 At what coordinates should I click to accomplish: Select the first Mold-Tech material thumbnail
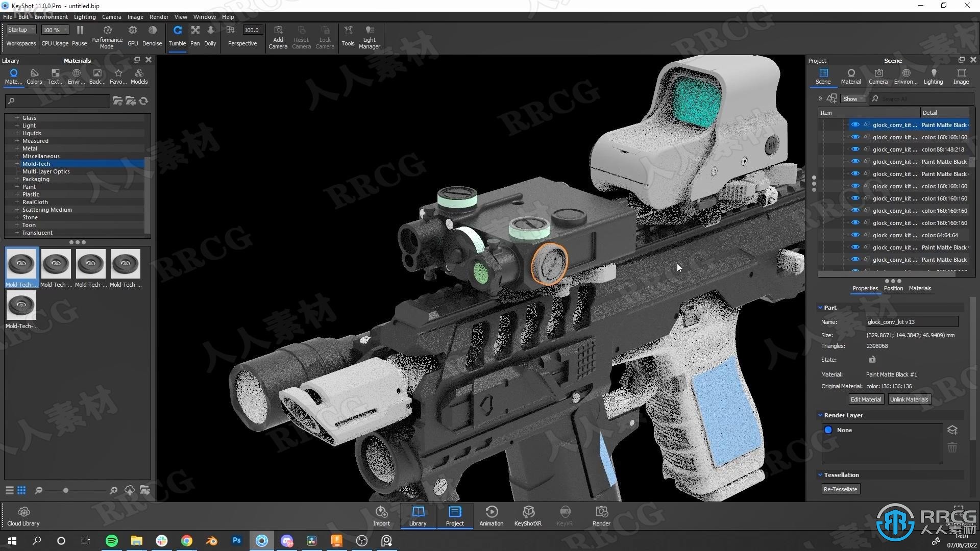pos(21,263)
